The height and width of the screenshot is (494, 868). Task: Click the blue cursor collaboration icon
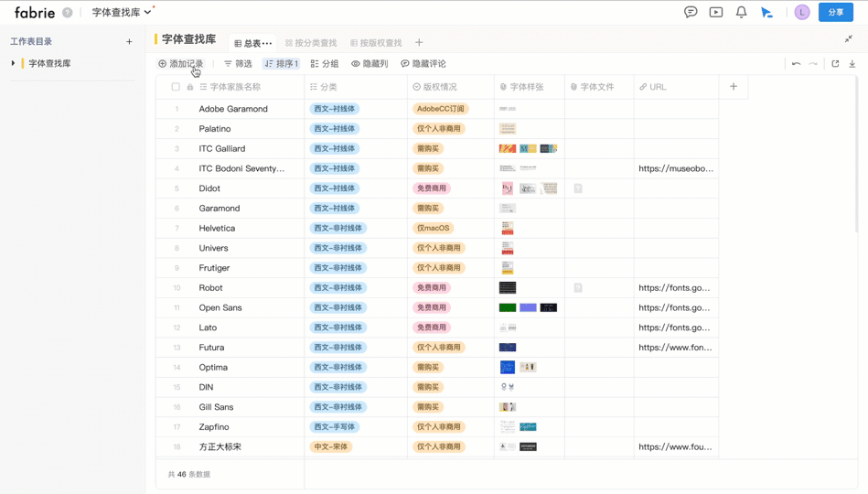tap(766, 12)
